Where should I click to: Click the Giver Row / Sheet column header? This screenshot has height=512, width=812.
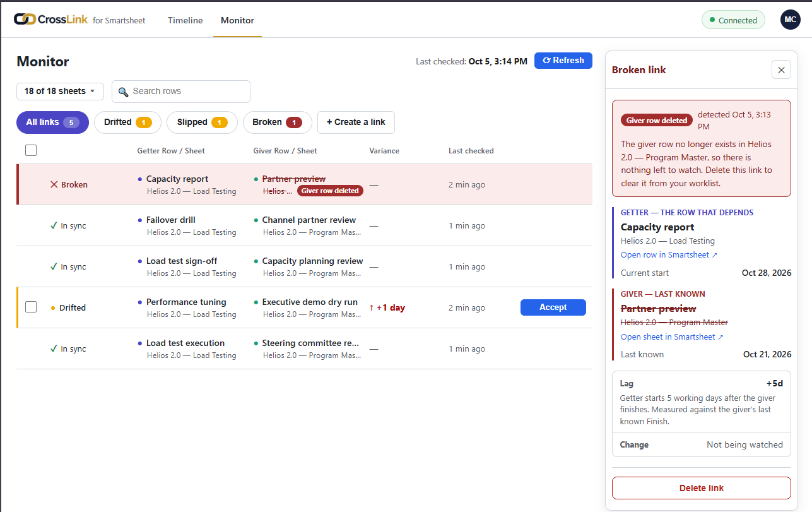click(285, 151)
